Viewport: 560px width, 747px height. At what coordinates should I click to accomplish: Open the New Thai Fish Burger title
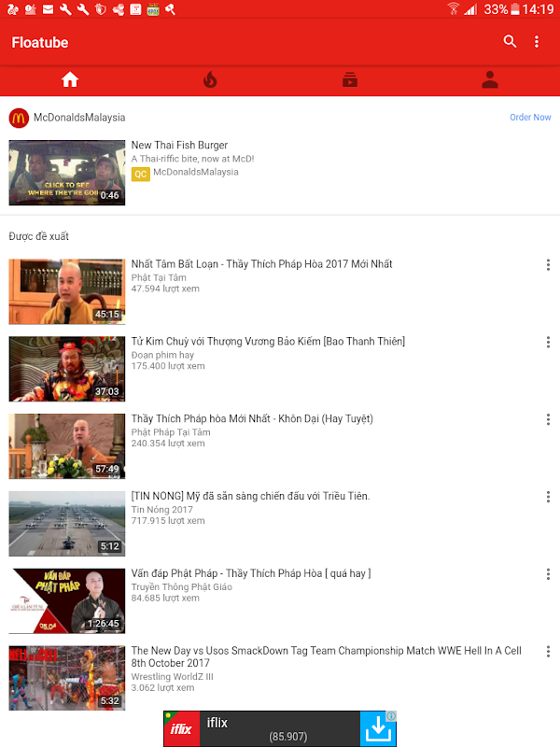[179, 145]
